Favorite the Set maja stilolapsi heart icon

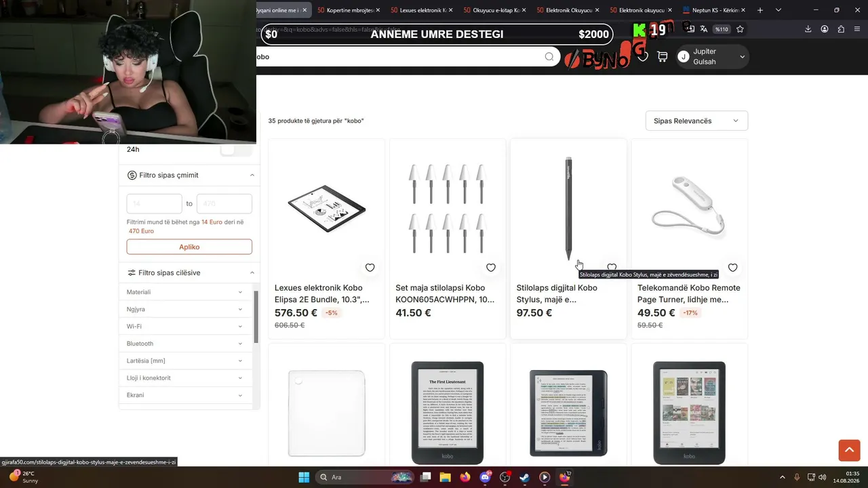point(491,268)
